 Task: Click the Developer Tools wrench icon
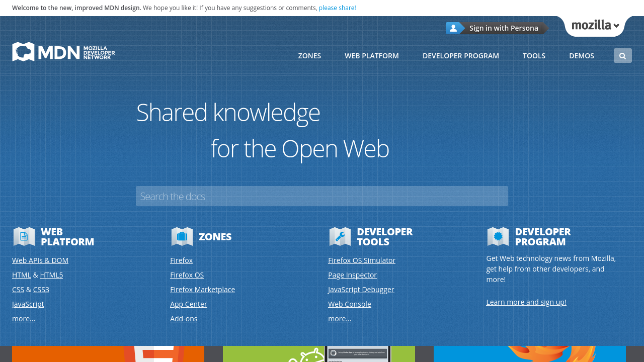(x=340, y=236)
